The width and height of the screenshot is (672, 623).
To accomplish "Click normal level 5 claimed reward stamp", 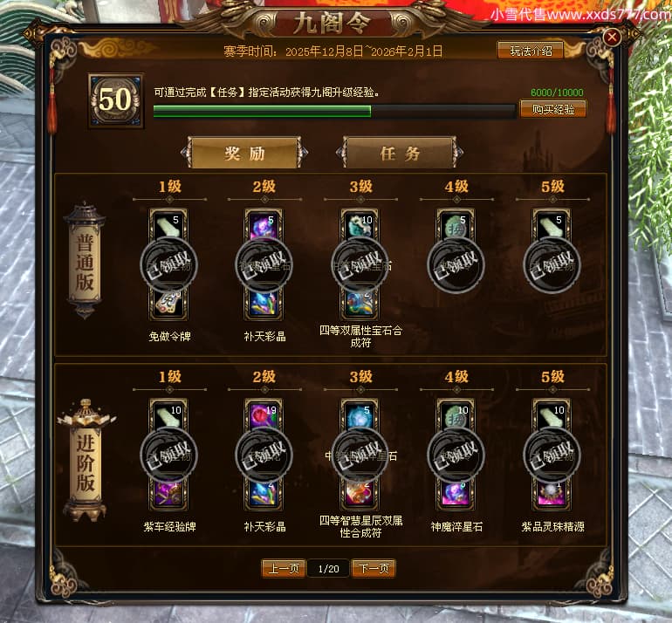I will [552, 264].
